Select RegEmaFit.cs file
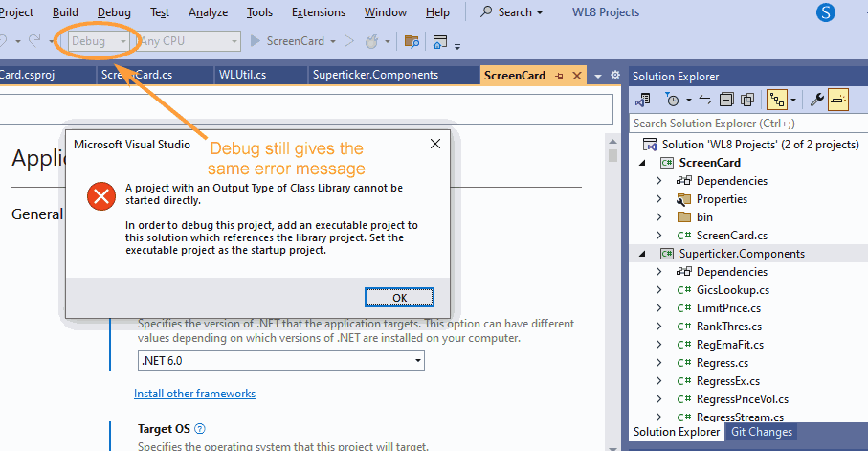Image resolution: width=868 pixels, height=451 pixels. [x=730, y=345]
